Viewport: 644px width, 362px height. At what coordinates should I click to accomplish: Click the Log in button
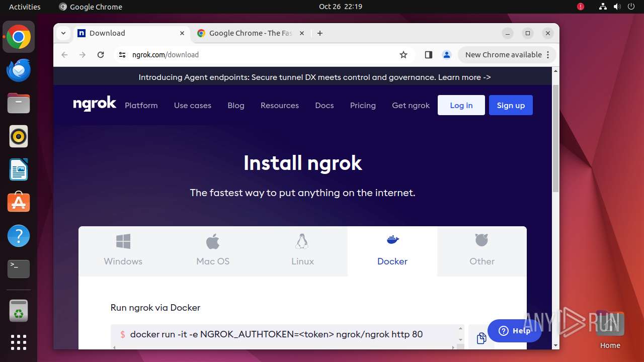(461, 105)
